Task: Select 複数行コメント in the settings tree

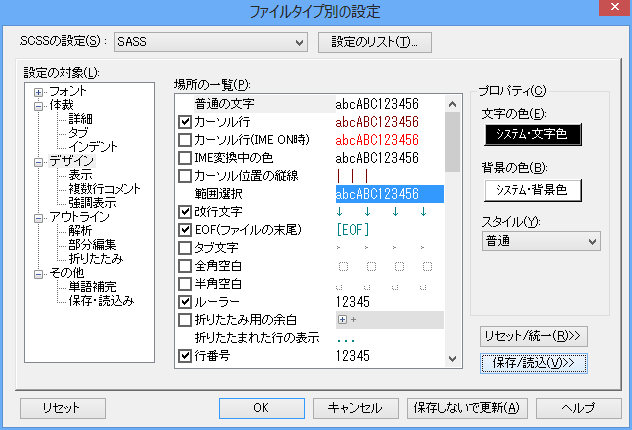Action: 105,188
